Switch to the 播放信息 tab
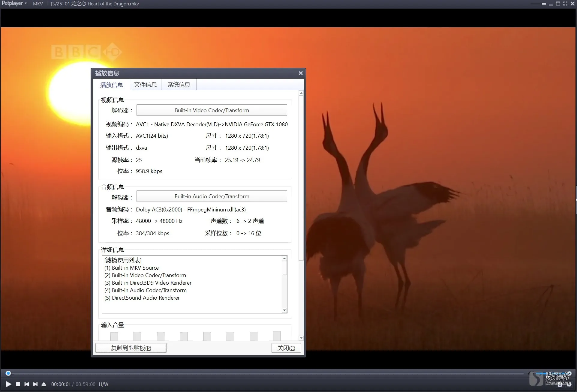 (x=111, y=85)
